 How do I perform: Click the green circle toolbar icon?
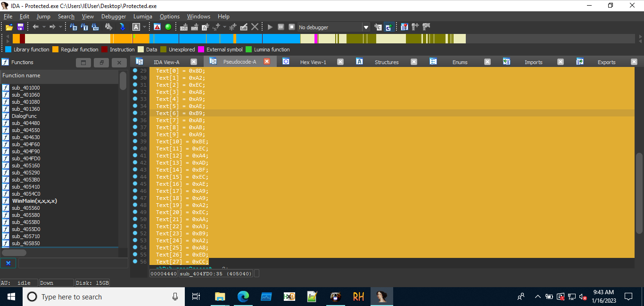168,27
